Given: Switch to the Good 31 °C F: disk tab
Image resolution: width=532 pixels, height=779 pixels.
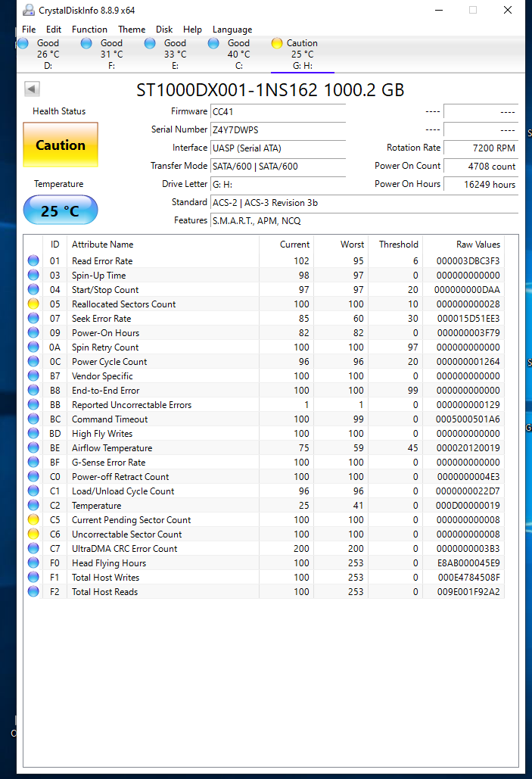Looking at the screenshot, I should click(111, 54).
